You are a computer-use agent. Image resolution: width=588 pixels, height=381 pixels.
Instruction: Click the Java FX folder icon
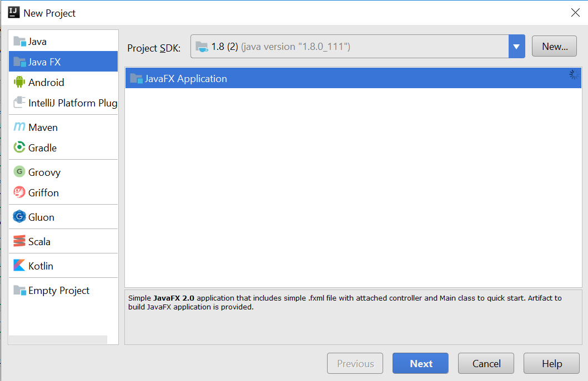point(19,62)
